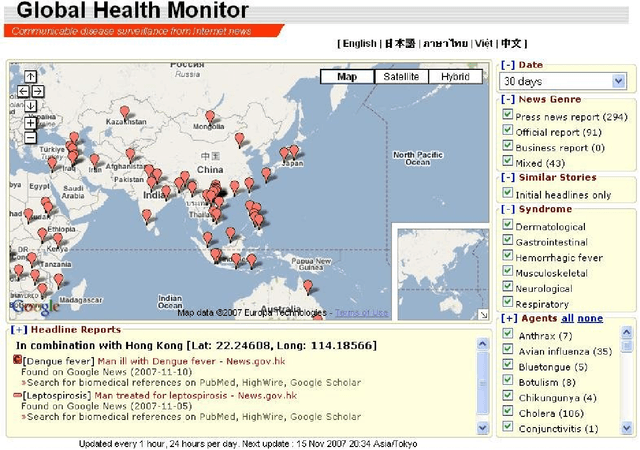
Task: Zoom out the map with minus icon
Action: [x=30, y=138]
